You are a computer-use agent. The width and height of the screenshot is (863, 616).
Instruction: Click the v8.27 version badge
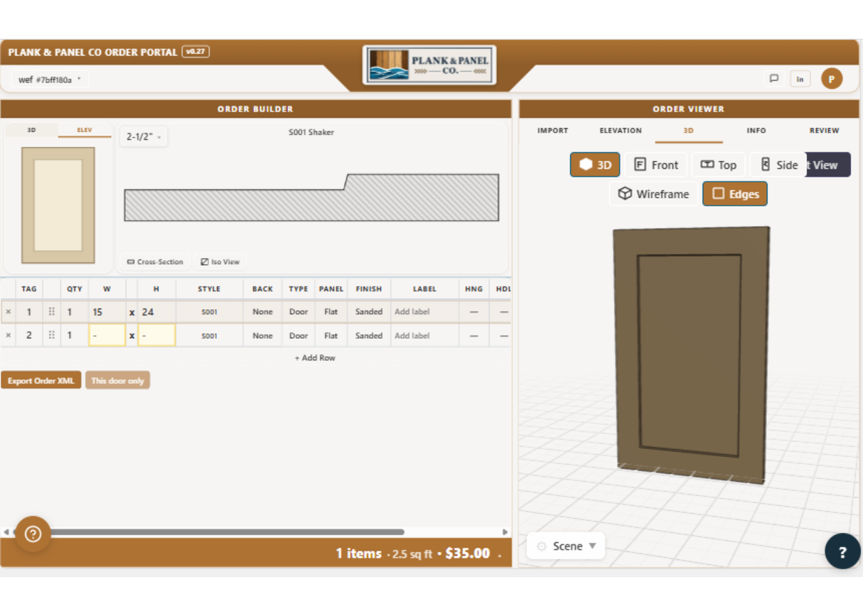(x=195, y=52)
